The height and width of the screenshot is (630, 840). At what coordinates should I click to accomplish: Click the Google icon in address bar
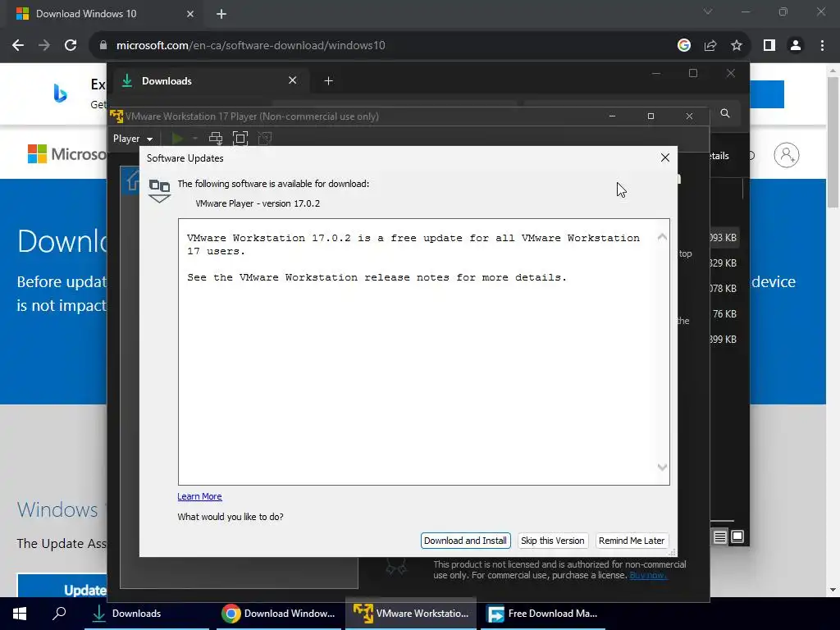click(683, 46)
